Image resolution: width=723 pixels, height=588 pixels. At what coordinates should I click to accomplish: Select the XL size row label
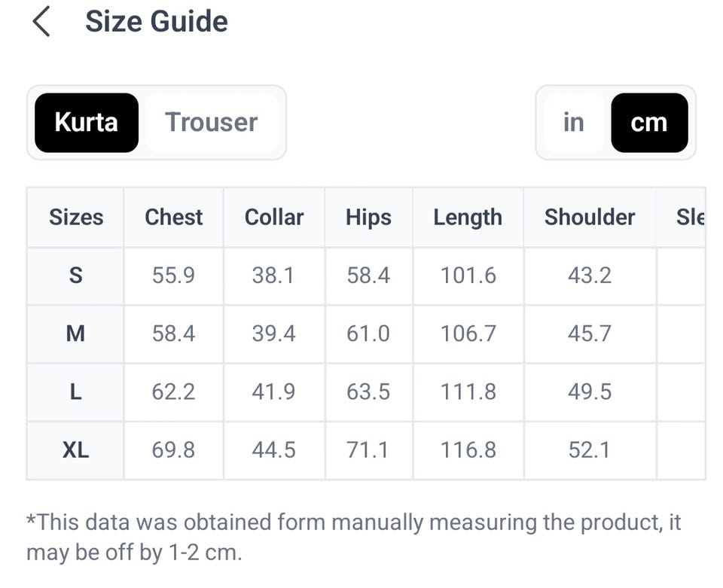[75, 450]
